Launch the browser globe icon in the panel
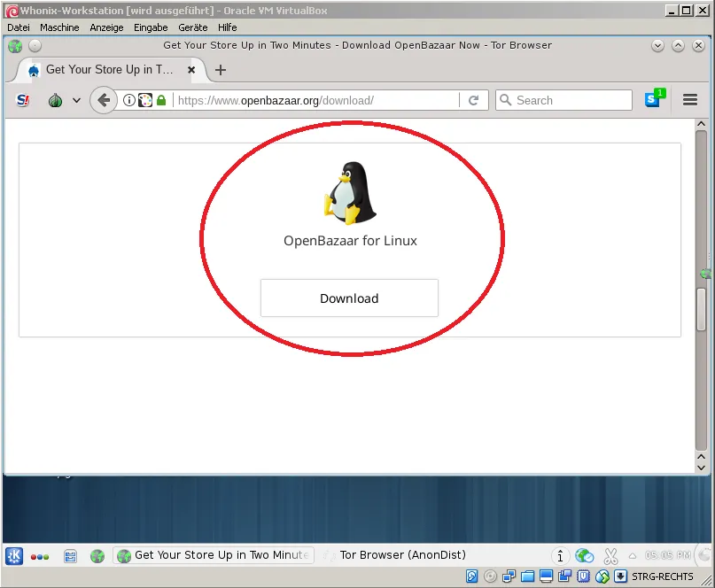Screen dimensions: 715x588 97,556
